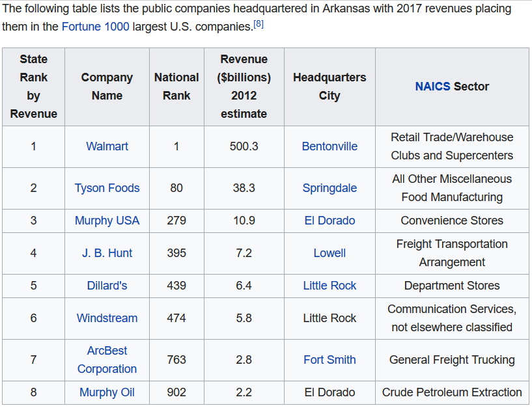Click the revenue value 6.4
532x408 pixels.
click(x=244, y=286)
